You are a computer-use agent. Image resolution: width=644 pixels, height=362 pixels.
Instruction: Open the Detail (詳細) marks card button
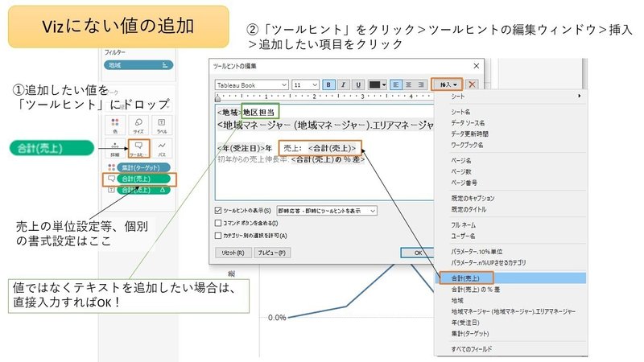[115, 149]
